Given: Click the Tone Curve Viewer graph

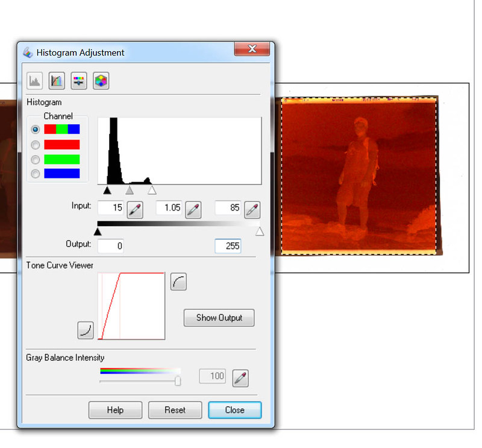Looking at the screenshot, I should click(x=131, y=306).
